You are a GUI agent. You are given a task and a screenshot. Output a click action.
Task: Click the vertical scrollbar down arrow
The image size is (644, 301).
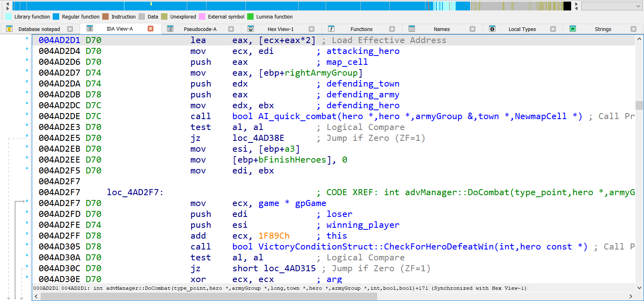click(639, 288)
